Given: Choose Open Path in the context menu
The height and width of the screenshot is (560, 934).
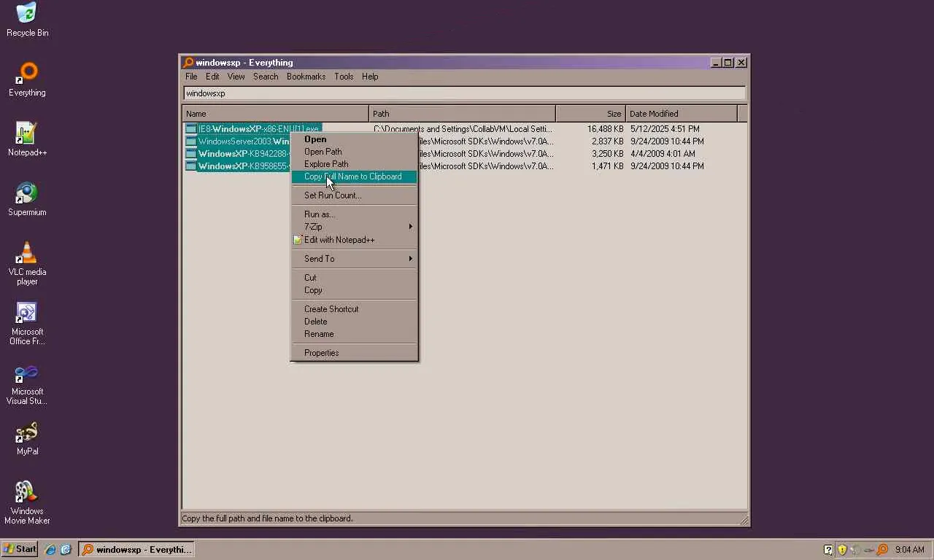Looking at the screenshot, I should [354, 152].
